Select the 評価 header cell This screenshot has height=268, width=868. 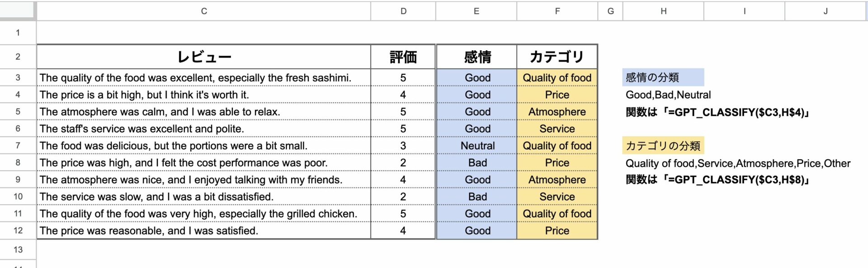402,56
